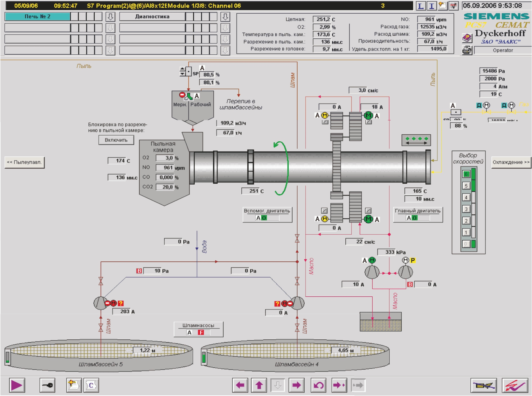The height and width of the screenshot is (396, 532).
Task: Open the Охлаждение >> screen
Action: pos(510,162)
